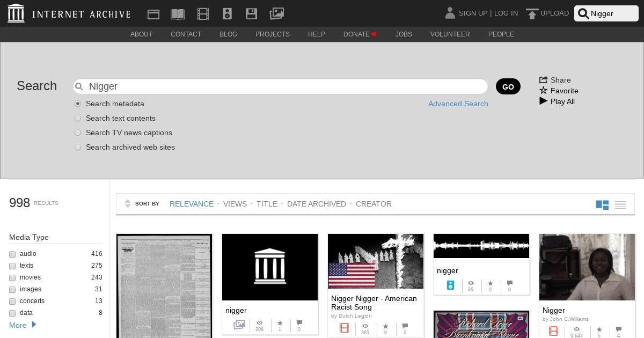Check the audio media type filter
Viewport: 644px width, 338px height.
(x=12, y=254)
